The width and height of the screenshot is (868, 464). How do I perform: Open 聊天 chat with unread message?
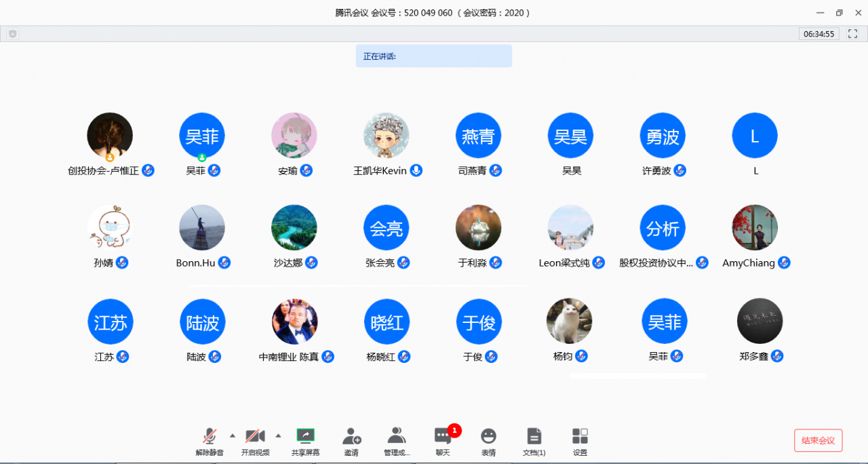tap(443, 436)
